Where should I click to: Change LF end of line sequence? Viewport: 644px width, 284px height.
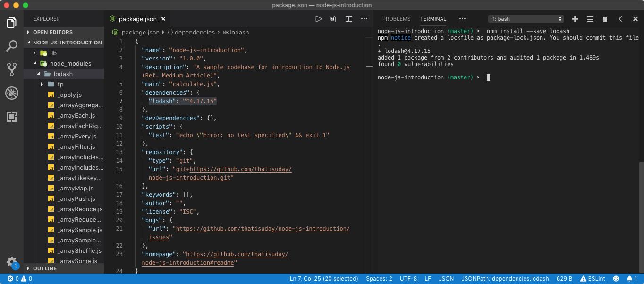click(428, 279)
